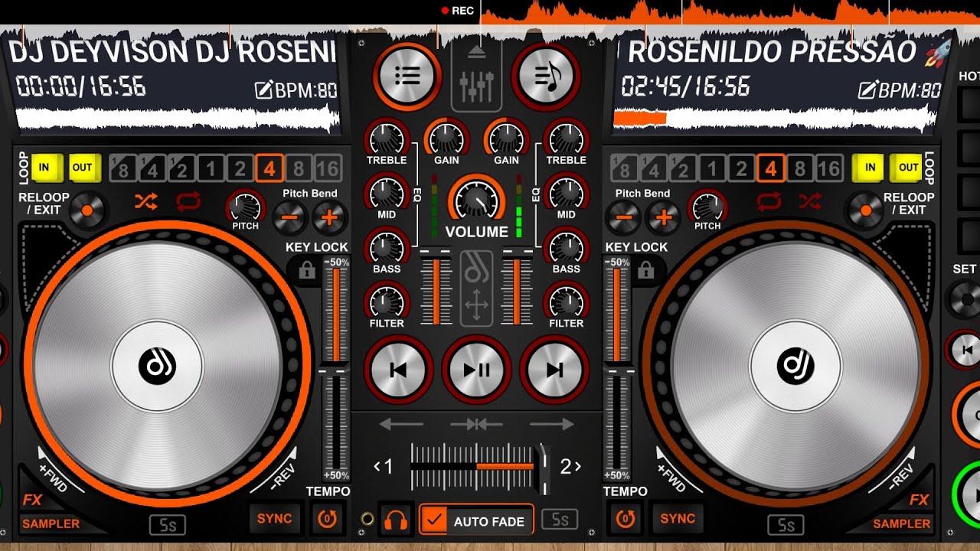
Task: Click right deck repeat icon
Action: 769,202
